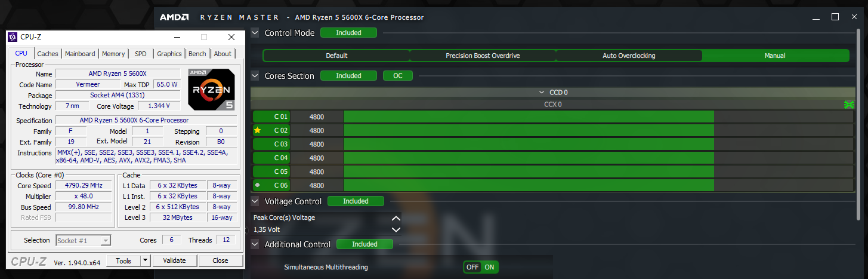Open the Tools dropdown arrow in CPU-Z
This screenshot has width=868, height=279.
(x=145, y=260)
